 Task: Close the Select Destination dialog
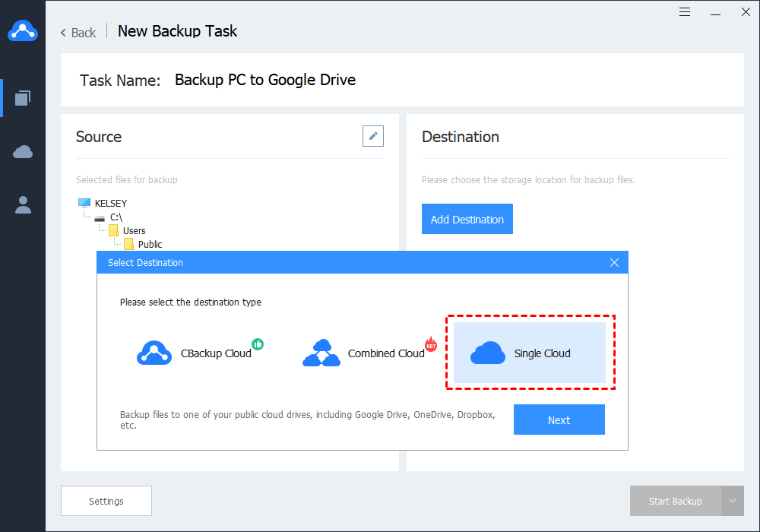click(614, 263)
